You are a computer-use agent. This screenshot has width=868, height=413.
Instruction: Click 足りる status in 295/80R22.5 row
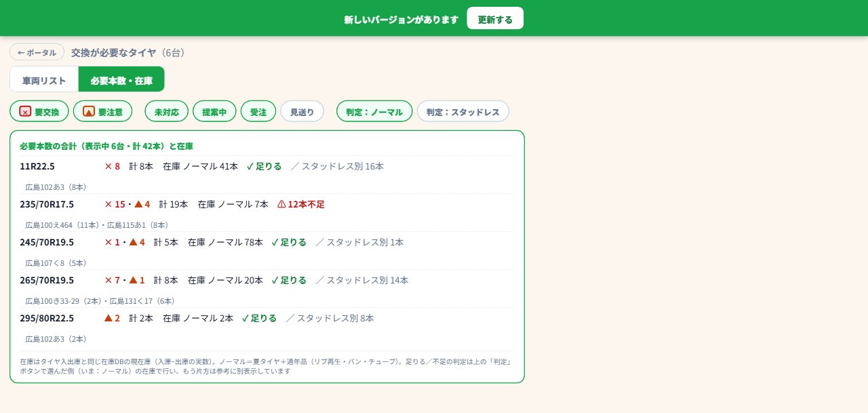click(259, 318)
